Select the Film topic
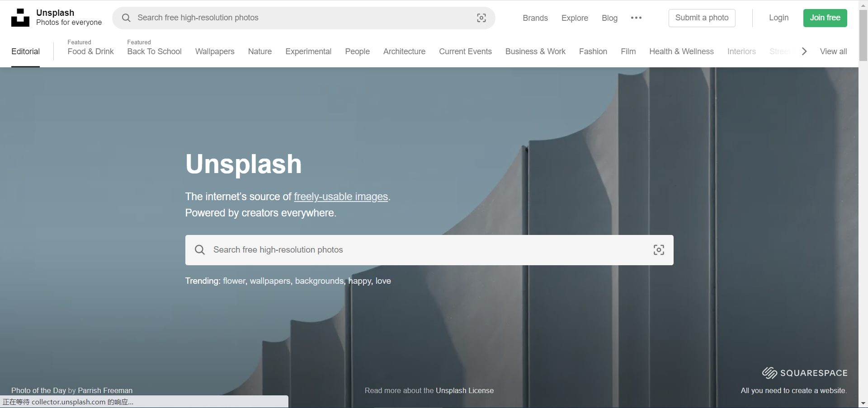Viewport: 868px width, 408px height. click(x=628, y=52)
